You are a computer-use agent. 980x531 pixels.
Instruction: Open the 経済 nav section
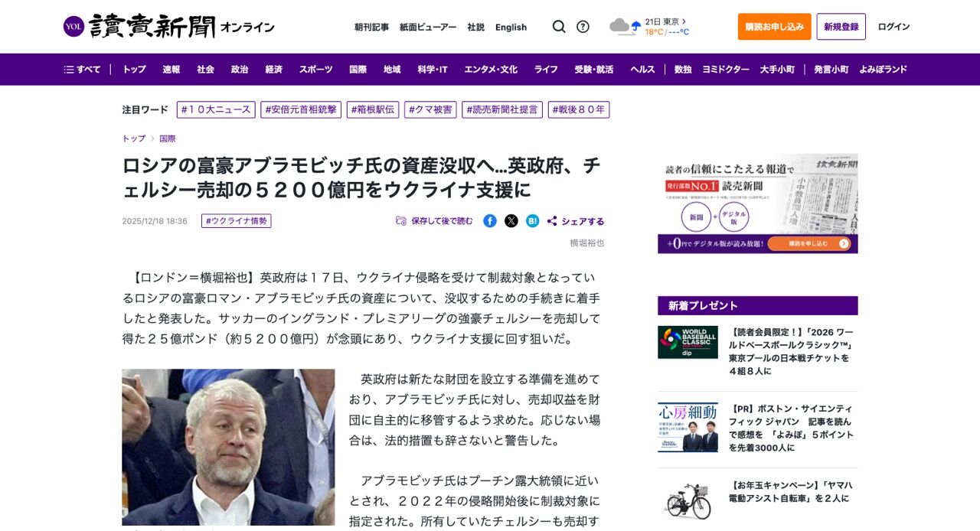274,70
